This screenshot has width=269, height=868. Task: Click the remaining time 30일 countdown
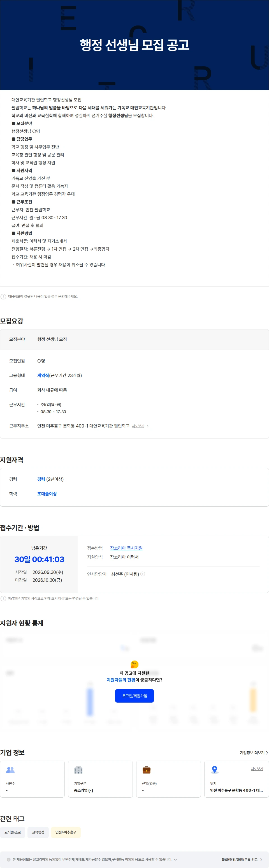(x=40, y=559)
